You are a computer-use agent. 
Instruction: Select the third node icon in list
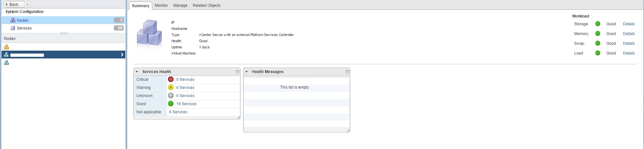tap(6, 63)
